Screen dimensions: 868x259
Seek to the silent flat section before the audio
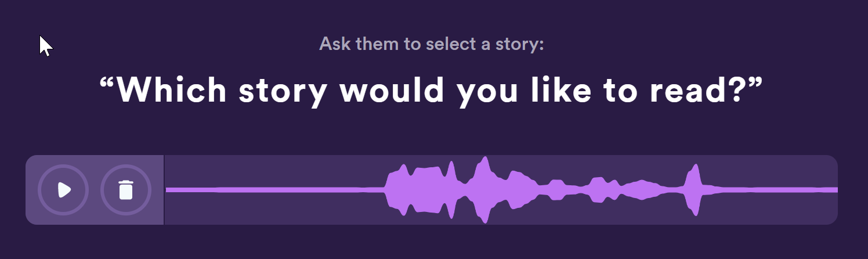point(273,190)
